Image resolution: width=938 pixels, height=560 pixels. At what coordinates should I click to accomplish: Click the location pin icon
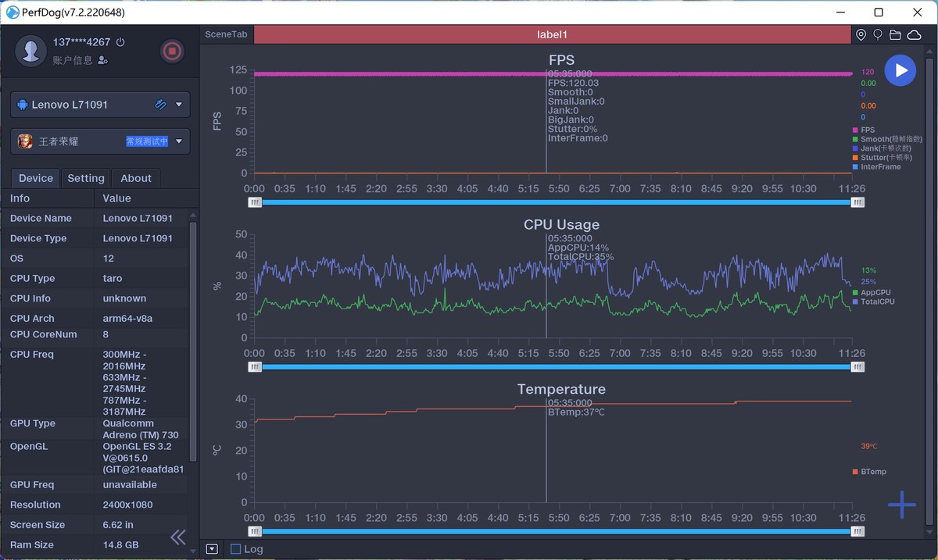tap(861, 35)
